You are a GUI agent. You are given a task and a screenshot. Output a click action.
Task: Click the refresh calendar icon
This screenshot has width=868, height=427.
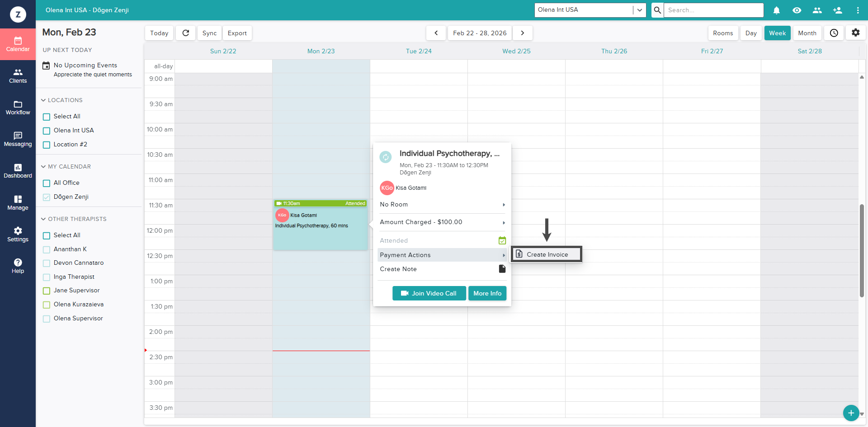(x=186, y=33)
